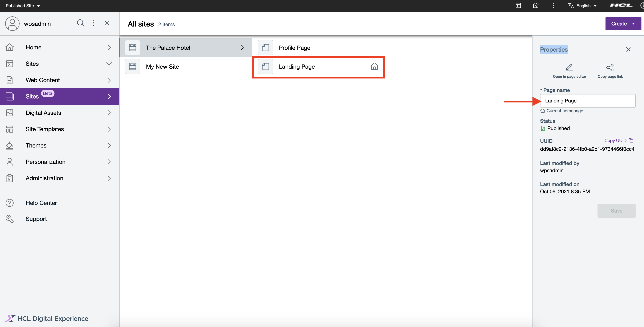This screenshot has width=644, height=327.
Task: Edit the Page name input field
Action: (588, 101)
